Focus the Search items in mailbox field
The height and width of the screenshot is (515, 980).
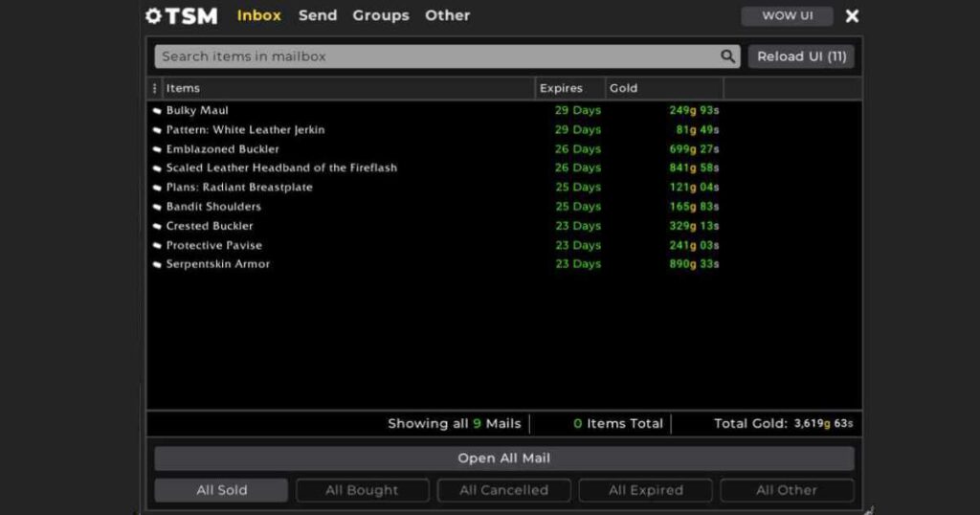click(x=435, y=56)
